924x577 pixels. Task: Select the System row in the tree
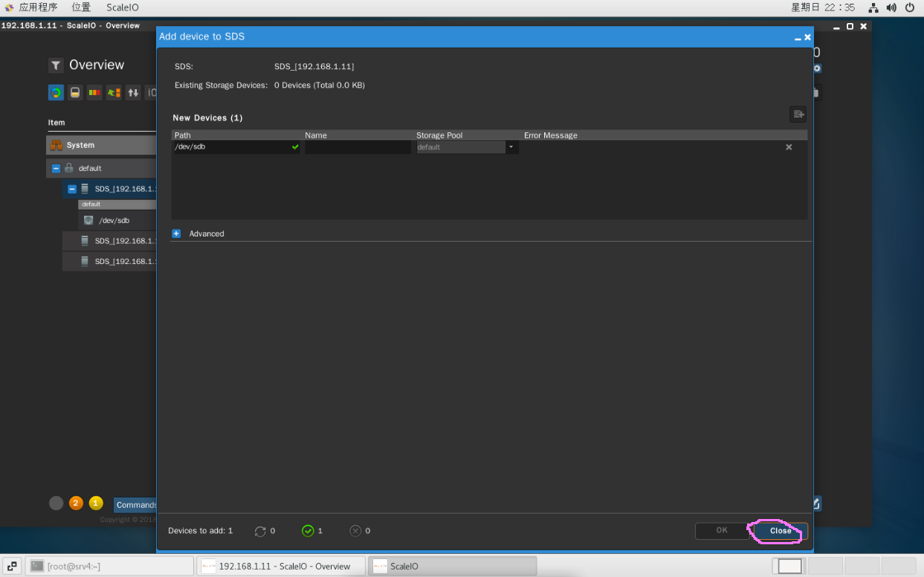101,145
